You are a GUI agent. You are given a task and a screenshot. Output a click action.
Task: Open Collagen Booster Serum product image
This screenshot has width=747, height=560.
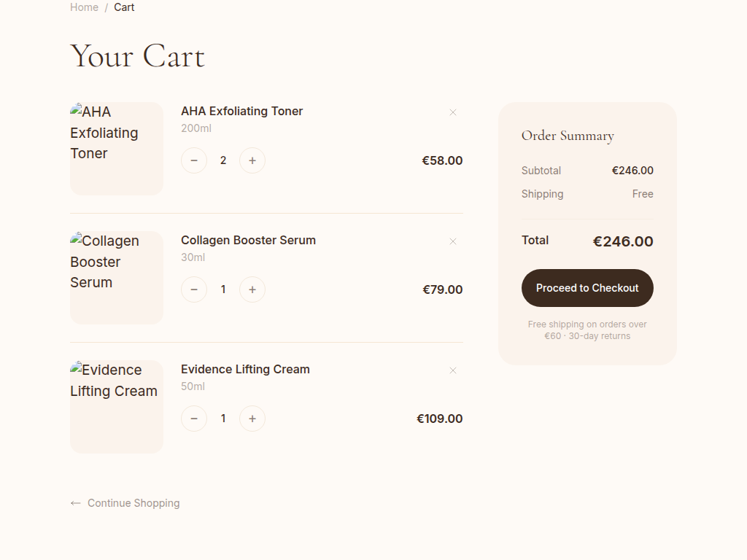point(117,278)
